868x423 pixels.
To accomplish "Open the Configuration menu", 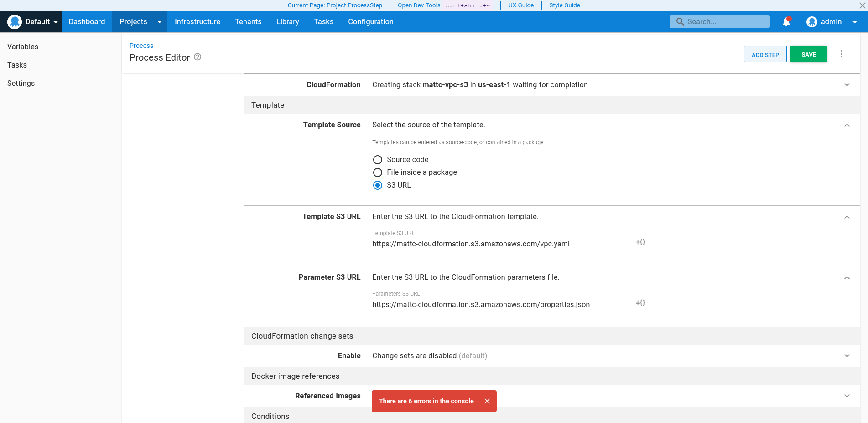I will click(x=370, y=21).
